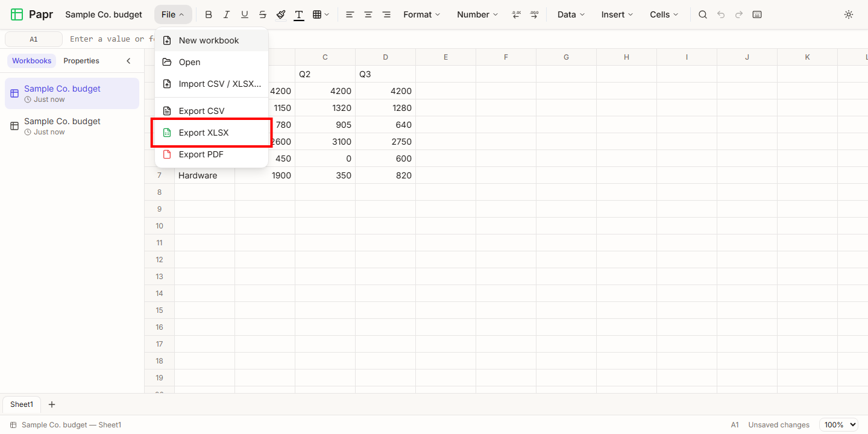Apply strikethrough formatting
868x434 pixels.
[263, 14]
